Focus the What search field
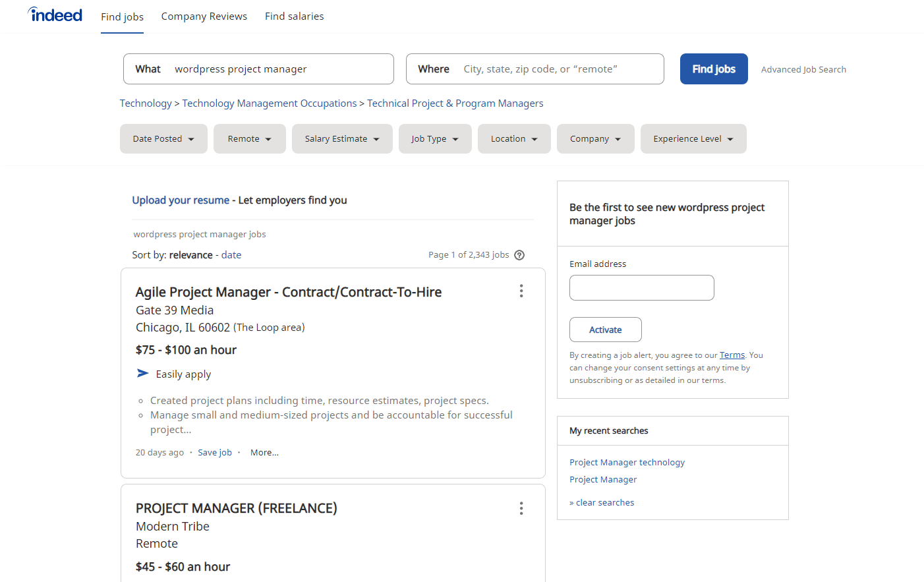The image size is (924, 582). 258,69
